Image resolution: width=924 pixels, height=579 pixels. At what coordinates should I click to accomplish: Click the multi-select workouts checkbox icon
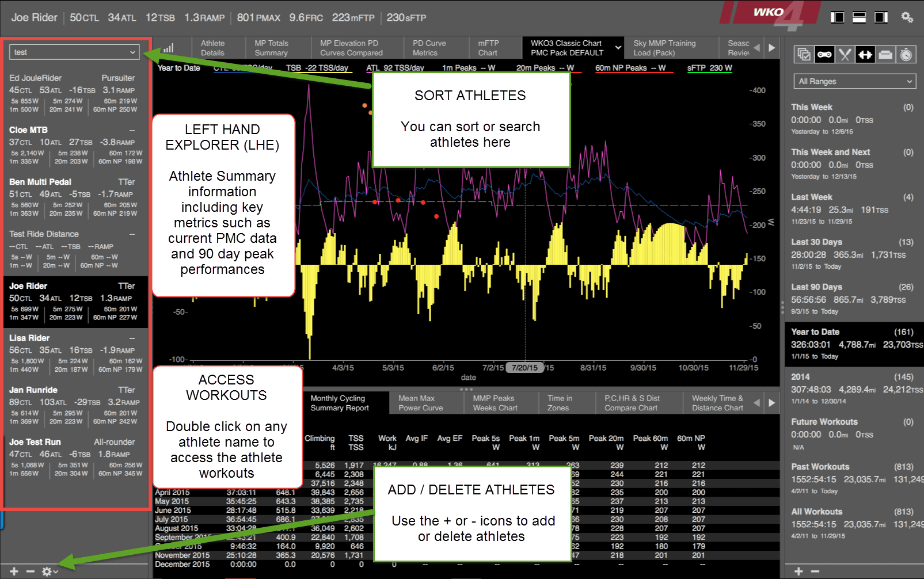click(x=804, y=55)
